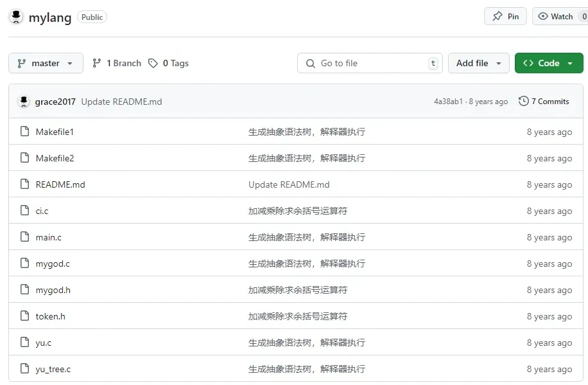View the 1 Branch link
The image size is (588, 385).
click(x=117, y=63)
